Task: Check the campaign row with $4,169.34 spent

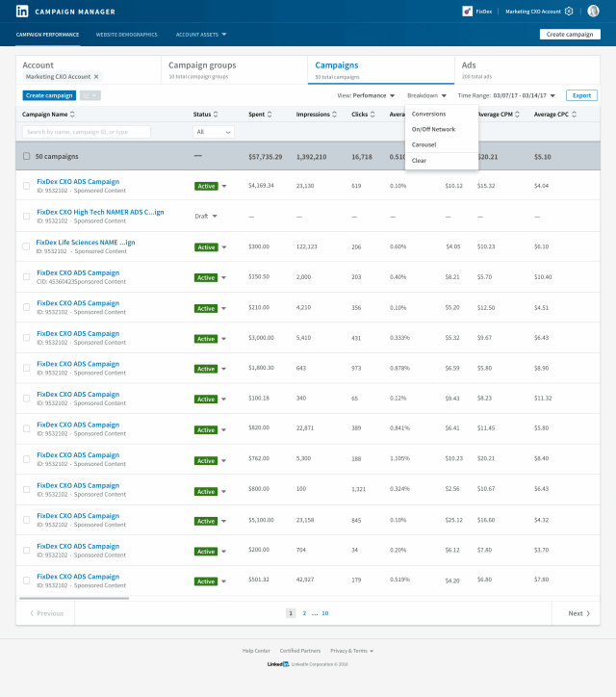Action: [x=27, y=186]
